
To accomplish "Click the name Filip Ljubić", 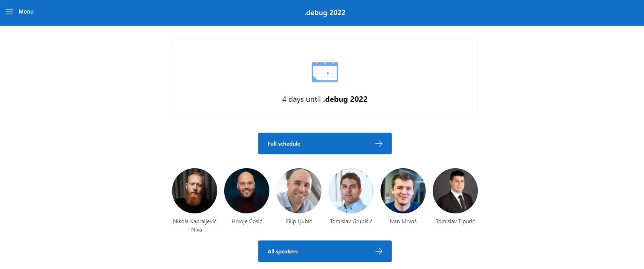I will [299, 221].
